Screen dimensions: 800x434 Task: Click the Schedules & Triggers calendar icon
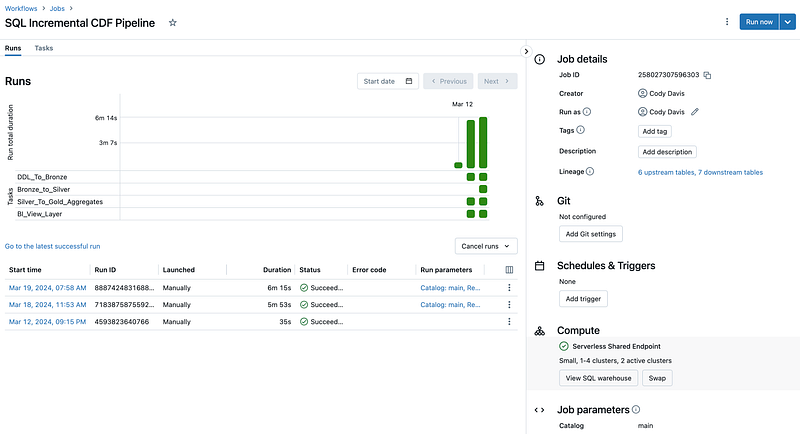click(539, 266)
